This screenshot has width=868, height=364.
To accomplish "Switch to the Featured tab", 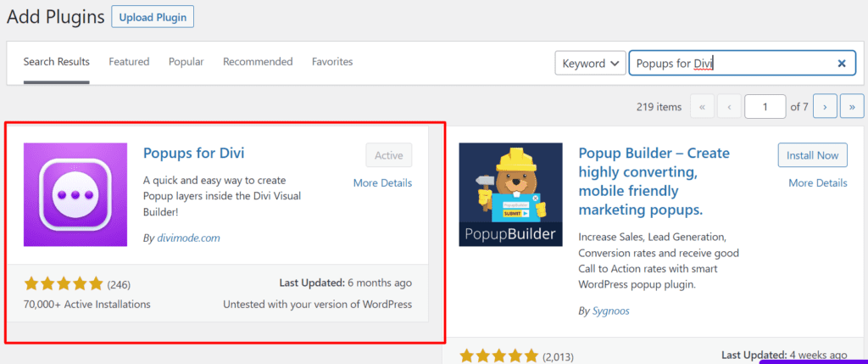I will tap(129, 62).
